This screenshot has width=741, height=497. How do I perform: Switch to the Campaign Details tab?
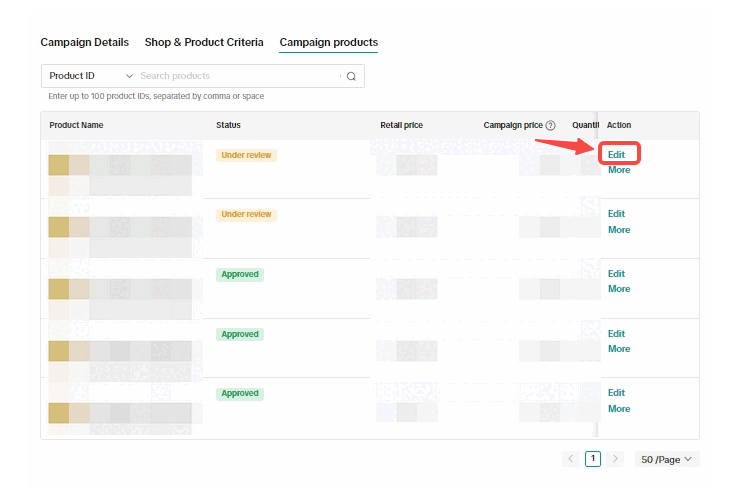click(x=84, y=42)
